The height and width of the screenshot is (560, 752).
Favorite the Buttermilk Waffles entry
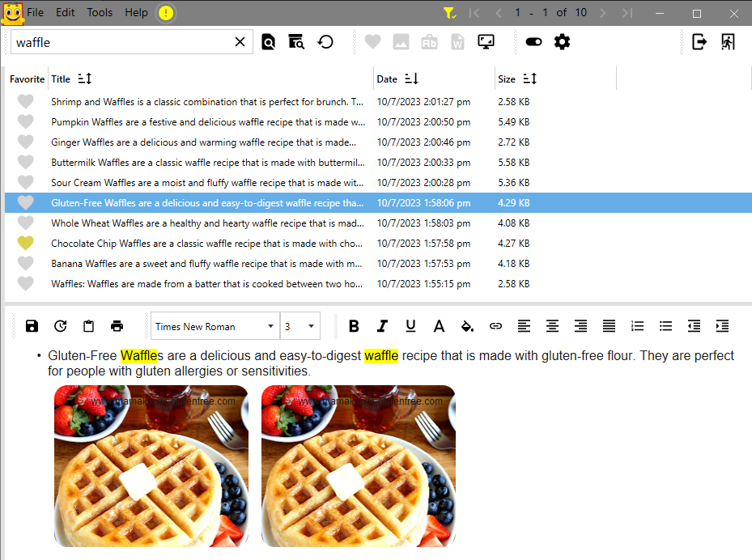click(25, 162)
